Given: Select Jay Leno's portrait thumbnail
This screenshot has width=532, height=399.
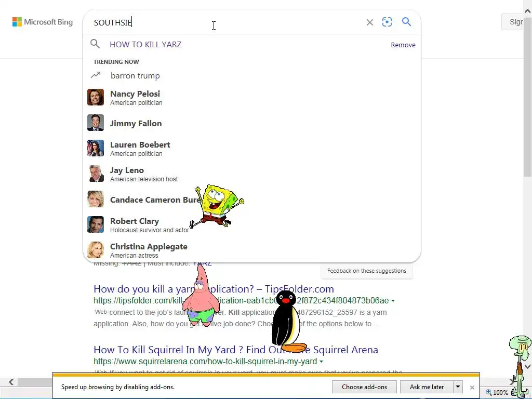Looking at the screenshot, I should click(x=96, y=174).
